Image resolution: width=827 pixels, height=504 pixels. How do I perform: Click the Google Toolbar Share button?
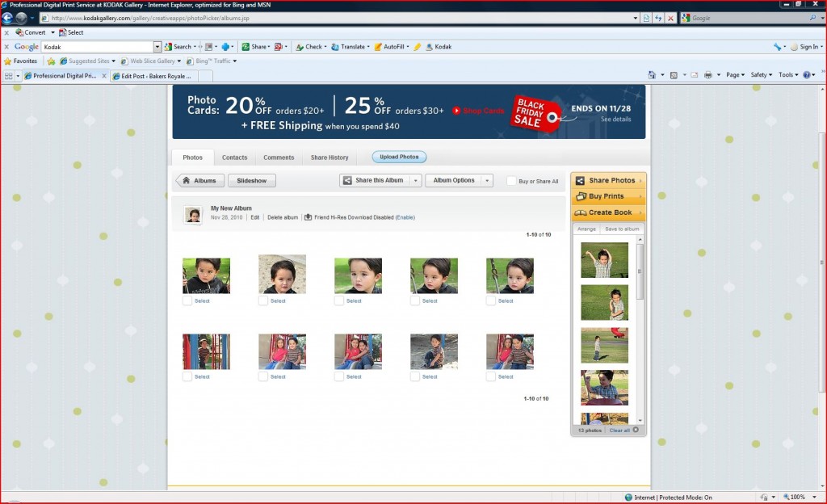click(x=254, y=46)
